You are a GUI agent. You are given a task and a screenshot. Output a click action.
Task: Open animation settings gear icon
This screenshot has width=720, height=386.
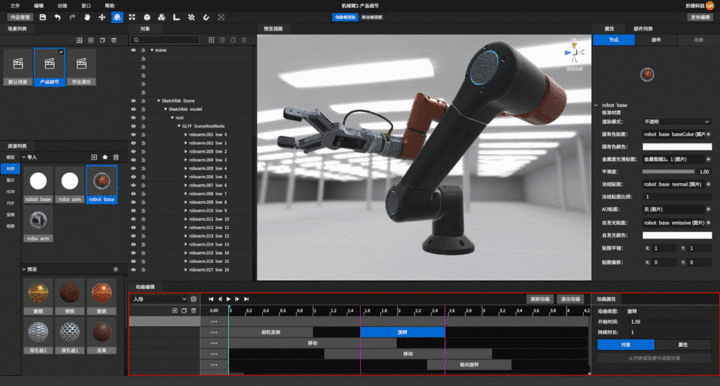[x=194, y=299]
